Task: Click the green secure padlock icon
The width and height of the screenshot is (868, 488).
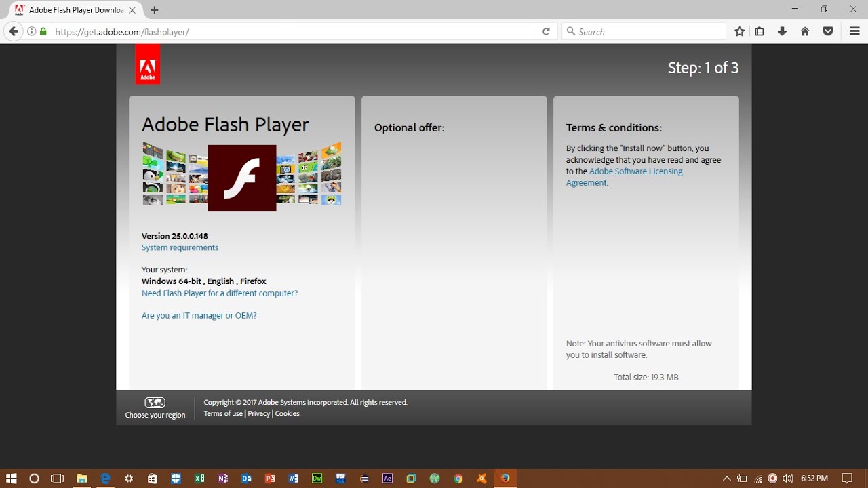Action: pyautogui.click(x=43, y=31)
